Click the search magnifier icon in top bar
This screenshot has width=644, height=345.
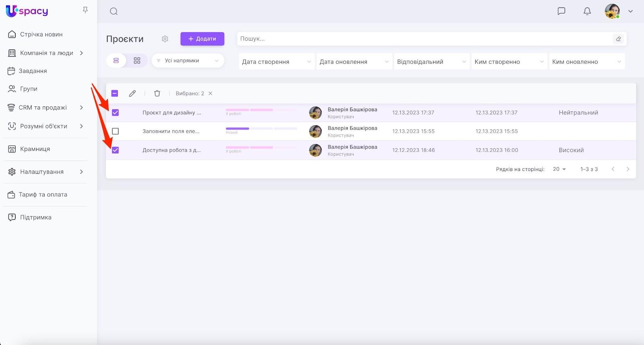pos(114,11)
